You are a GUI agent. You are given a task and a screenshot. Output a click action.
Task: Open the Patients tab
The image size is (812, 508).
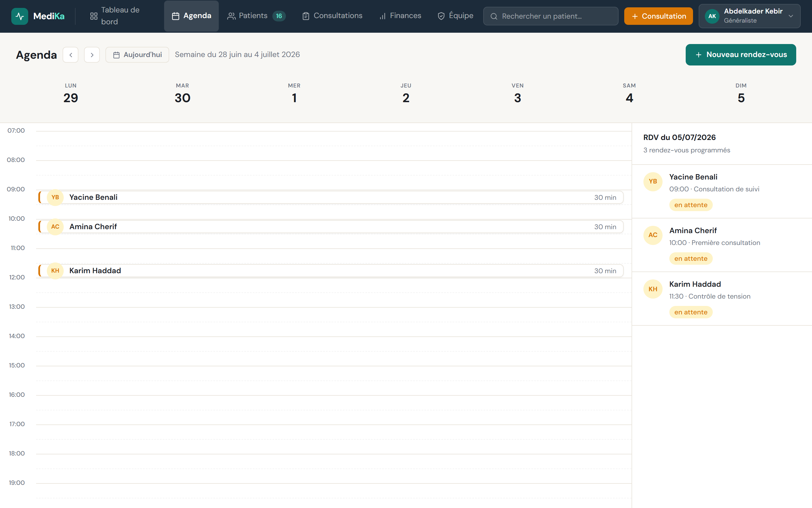(x=256, y=16)
